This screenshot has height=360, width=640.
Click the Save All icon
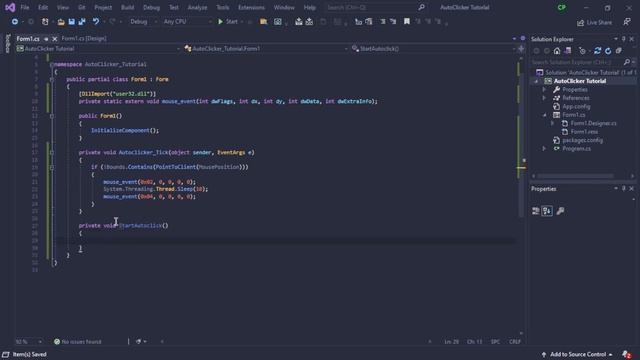[x=82, y=22]
